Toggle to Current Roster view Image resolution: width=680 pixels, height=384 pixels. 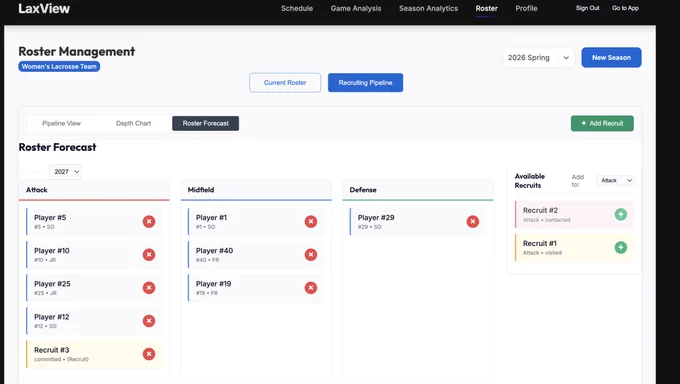285,82
